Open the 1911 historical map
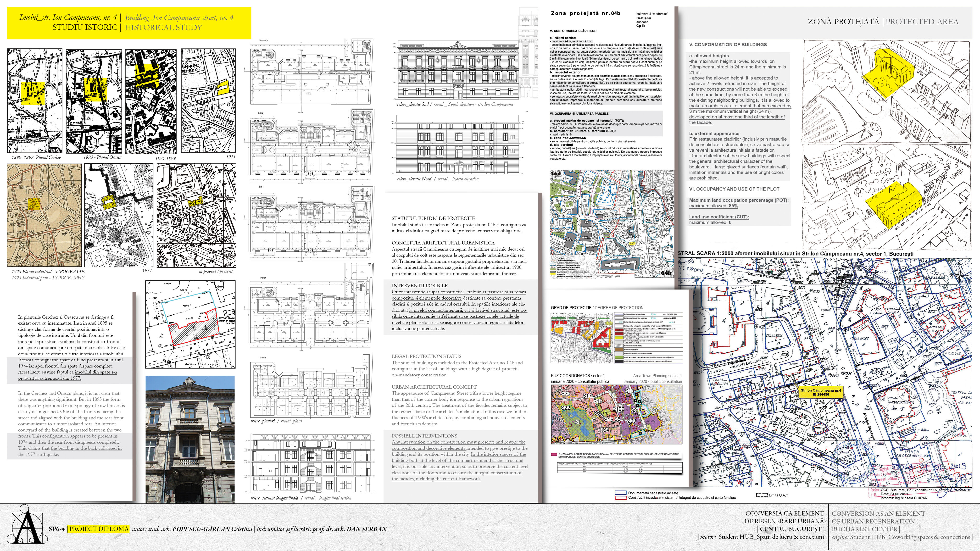This screenshot has width=980, height=551. pos(208,100)
